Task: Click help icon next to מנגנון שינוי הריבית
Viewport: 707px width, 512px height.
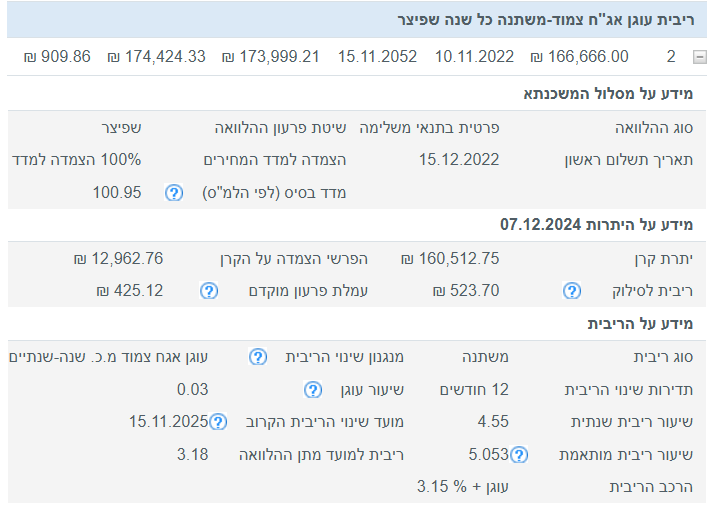Action: [258, 357]
